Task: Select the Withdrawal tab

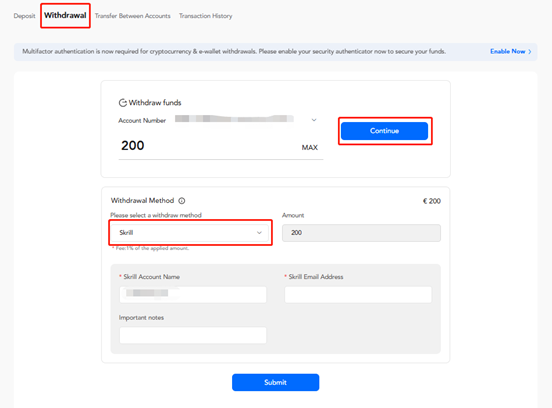Action: (x=65, y=15)
